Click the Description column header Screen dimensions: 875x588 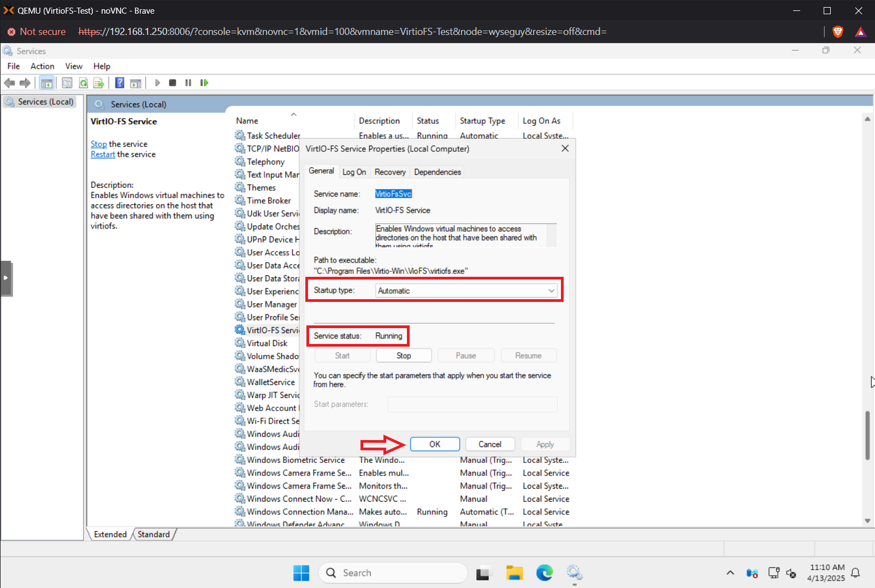pyautogui.click(x=382, y=121)
